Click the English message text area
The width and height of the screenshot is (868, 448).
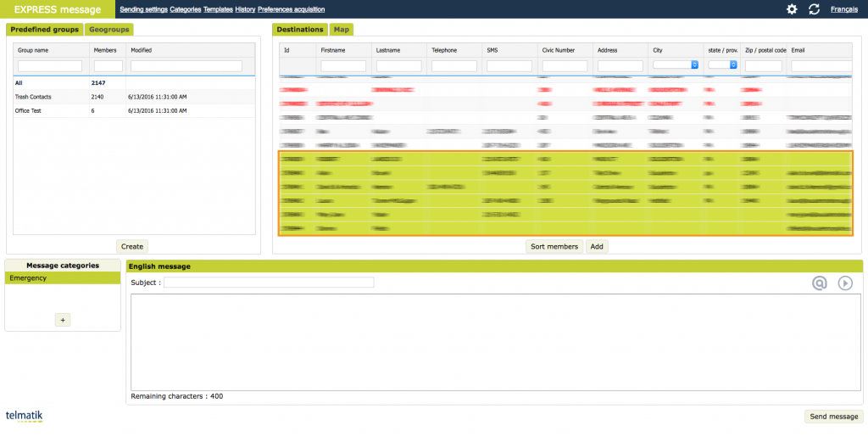tap(496, 342)
